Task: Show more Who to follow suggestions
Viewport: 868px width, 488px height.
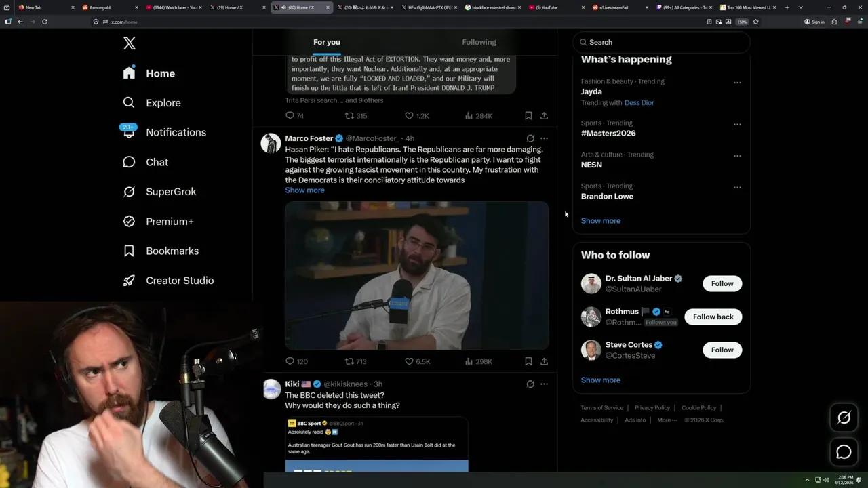Action: (600, 380)
